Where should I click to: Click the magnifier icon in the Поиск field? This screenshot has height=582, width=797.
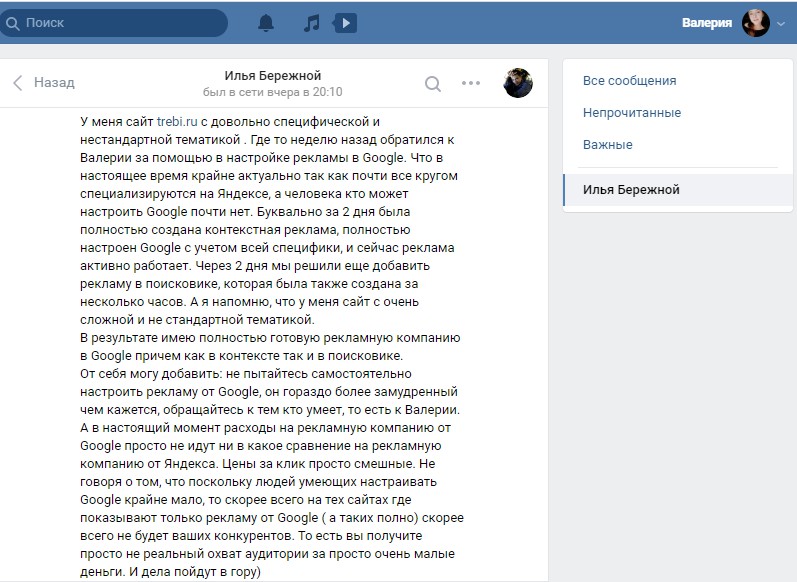tap(13, 23)
